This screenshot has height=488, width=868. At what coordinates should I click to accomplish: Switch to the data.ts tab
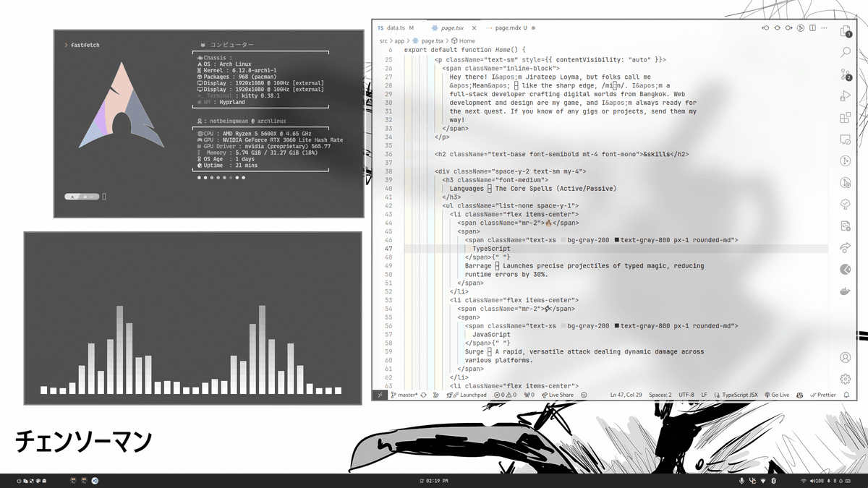(395, 27)
